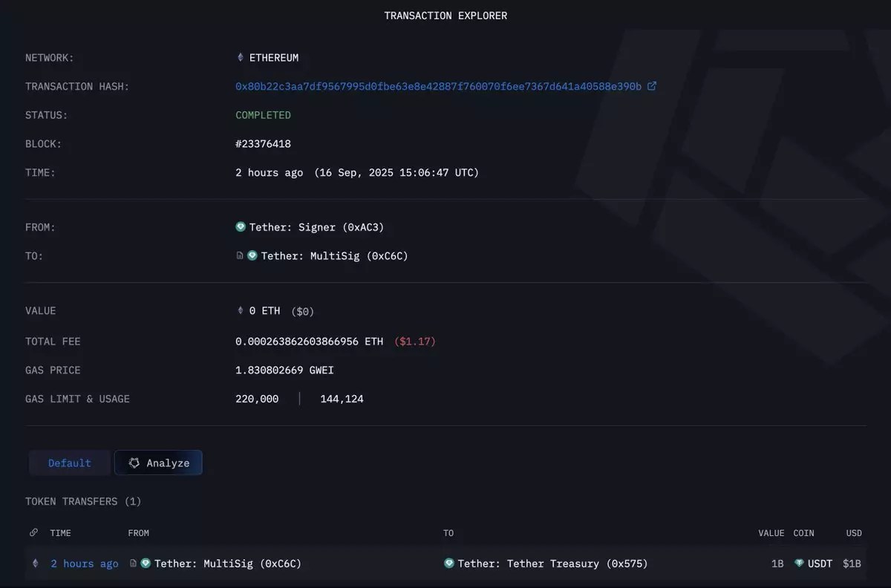
Task: Click the COMPLETED status text
Action: click(x=263, y=115)
